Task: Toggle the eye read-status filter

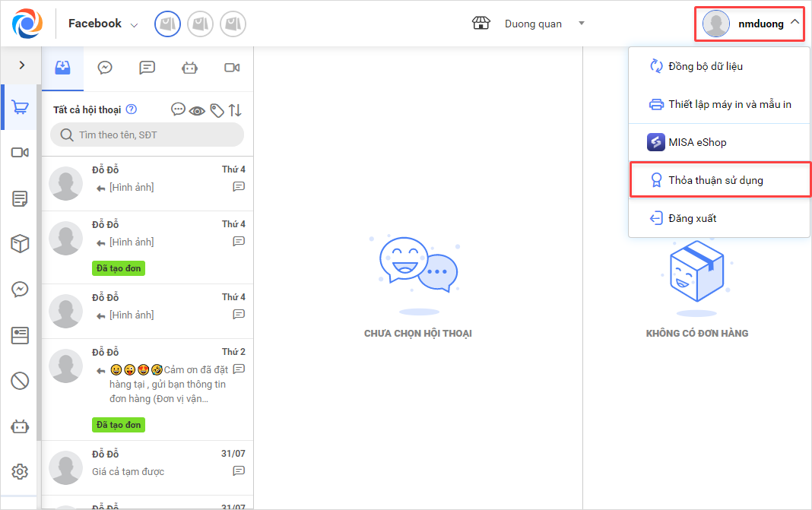Action: point(197,111)
